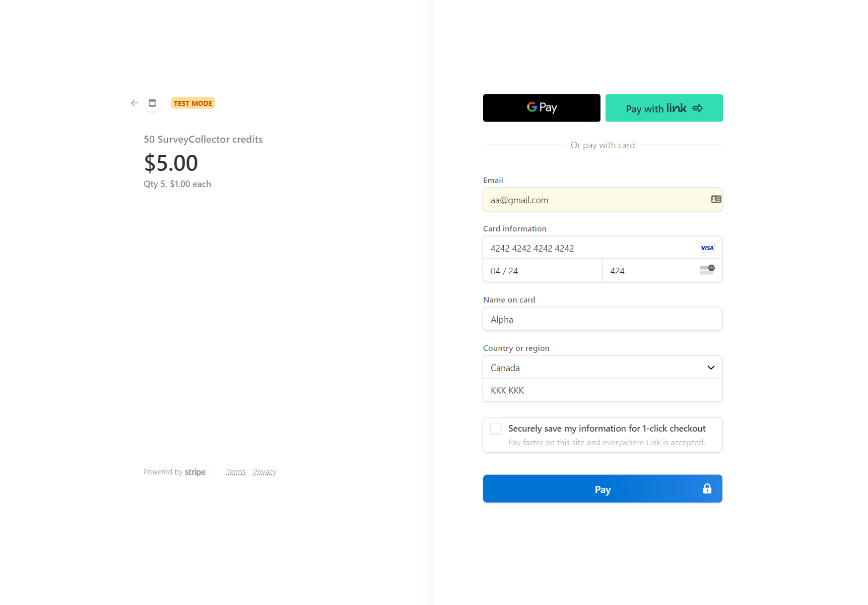Viewport: 868px width, 605px height.
Task: Pay using Google Pay button
Action: tap(542, 108)
